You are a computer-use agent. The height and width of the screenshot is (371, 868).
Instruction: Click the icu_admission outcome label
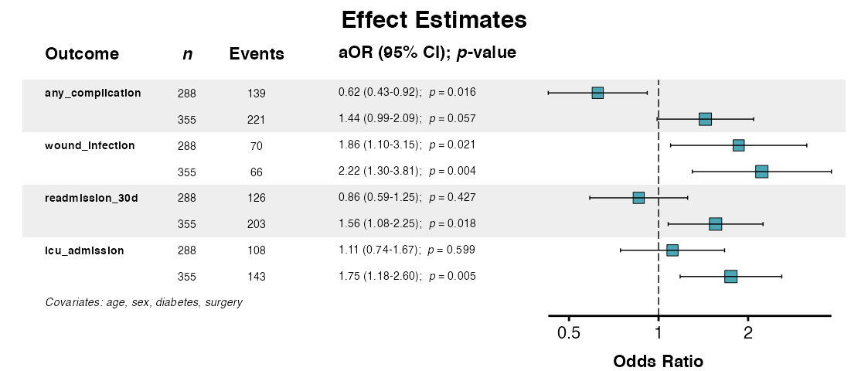(84, 250)
